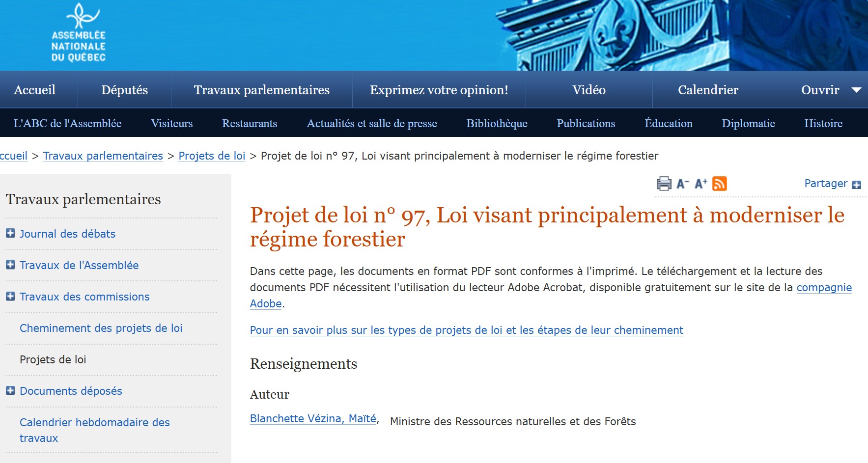This screenshot has height=463, width=868.
Task: Decrease text size with A- icon
Action: [x=683, y=184]
